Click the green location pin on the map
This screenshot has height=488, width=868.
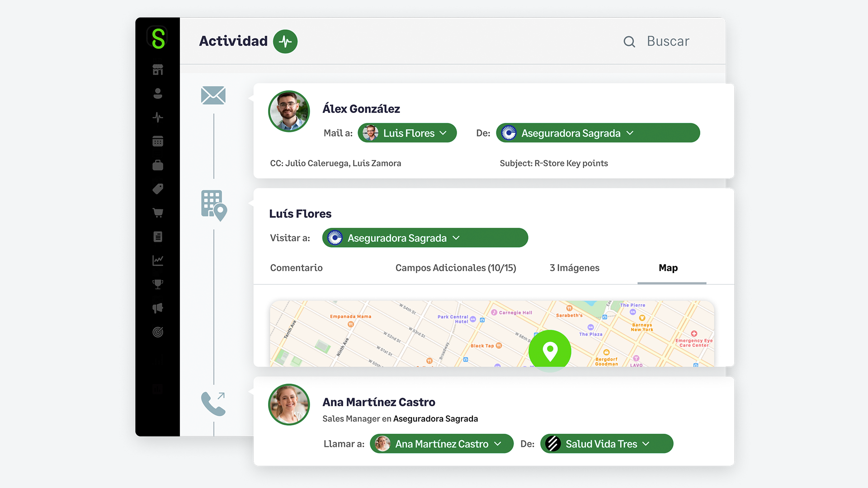pyautogui.click(x=550, y=351)
